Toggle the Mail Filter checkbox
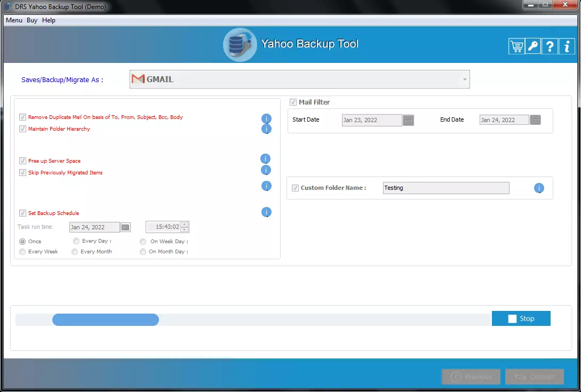This screenshot has width=581, height=392. 293,102
